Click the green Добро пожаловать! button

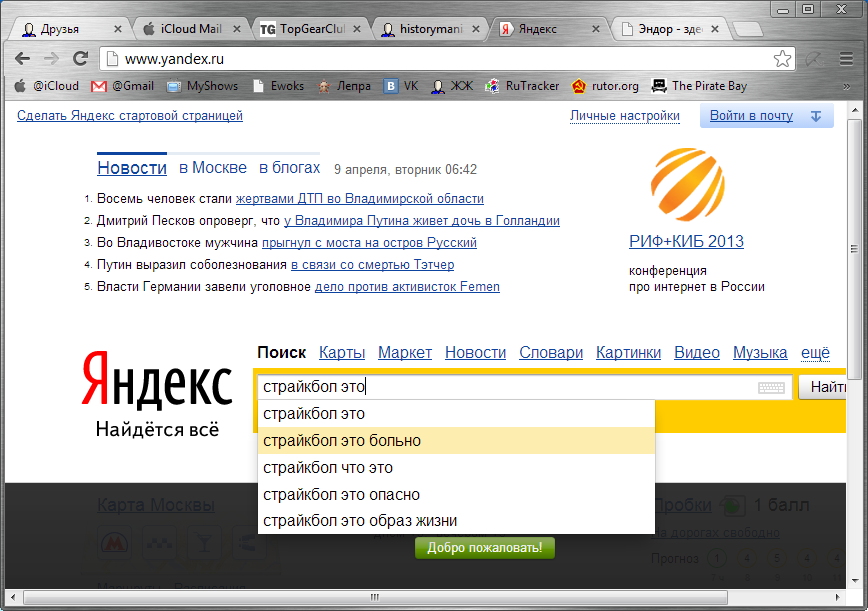pos(484,548)
